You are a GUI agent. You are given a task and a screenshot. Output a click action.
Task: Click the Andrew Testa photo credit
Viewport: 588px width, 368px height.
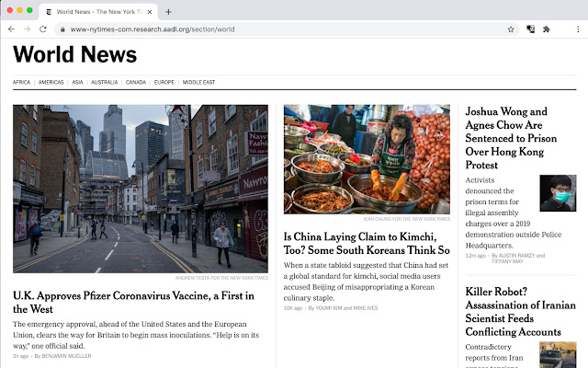tap(221, 278)
